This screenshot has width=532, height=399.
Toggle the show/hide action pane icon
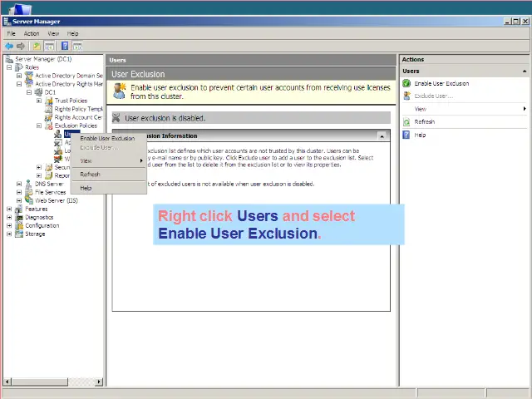pos(77,46)
